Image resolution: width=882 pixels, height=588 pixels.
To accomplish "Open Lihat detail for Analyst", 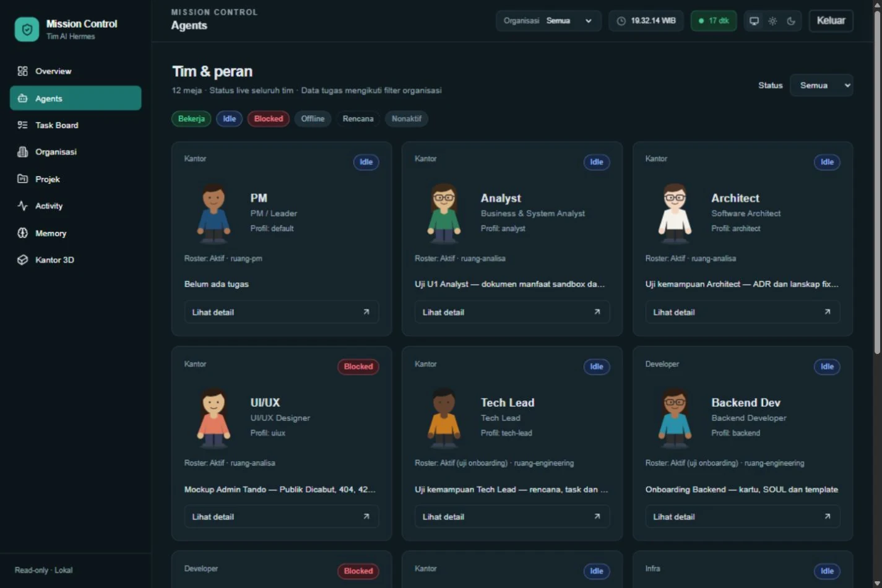I will tap(512, 312).
